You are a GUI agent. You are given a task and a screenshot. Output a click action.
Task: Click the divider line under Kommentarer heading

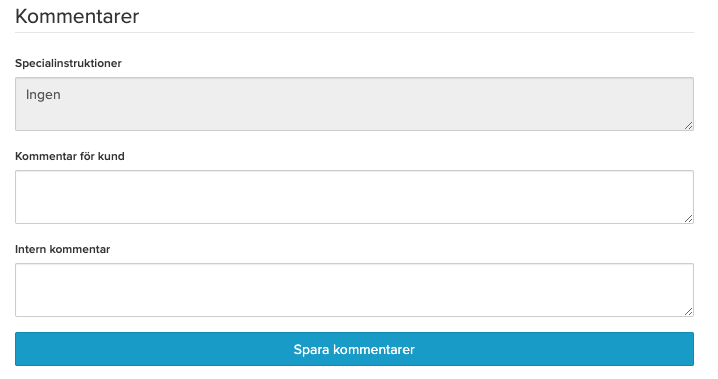[x=354, y=32]
